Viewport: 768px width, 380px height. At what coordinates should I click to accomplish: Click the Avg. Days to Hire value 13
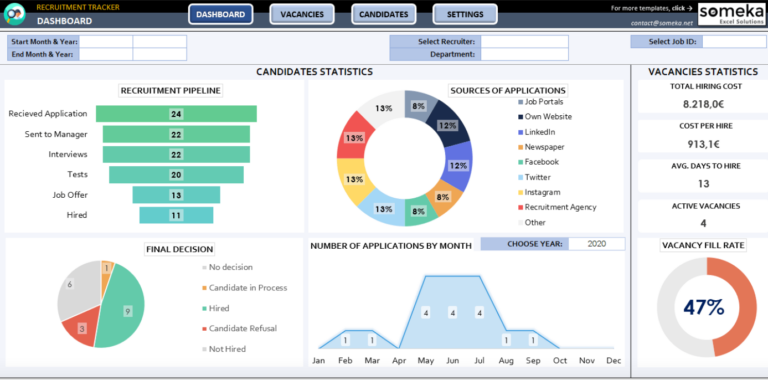[x=703, y=184]
